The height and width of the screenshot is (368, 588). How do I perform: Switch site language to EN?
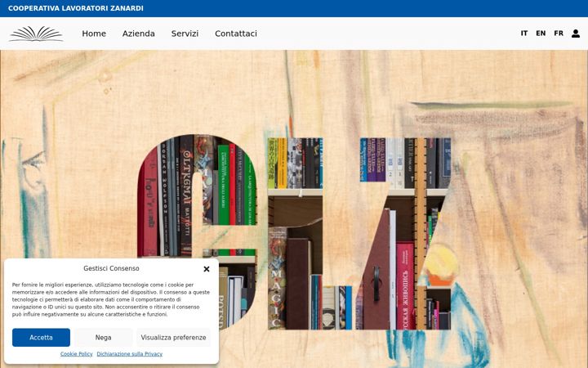pos(541,34)
